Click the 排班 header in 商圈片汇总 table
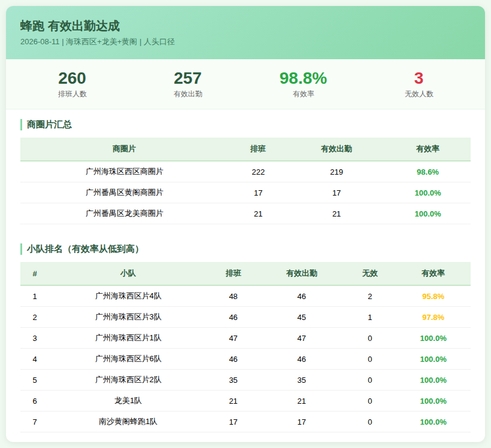This screenshot has width=491, height=448. (x=258, y=149)
